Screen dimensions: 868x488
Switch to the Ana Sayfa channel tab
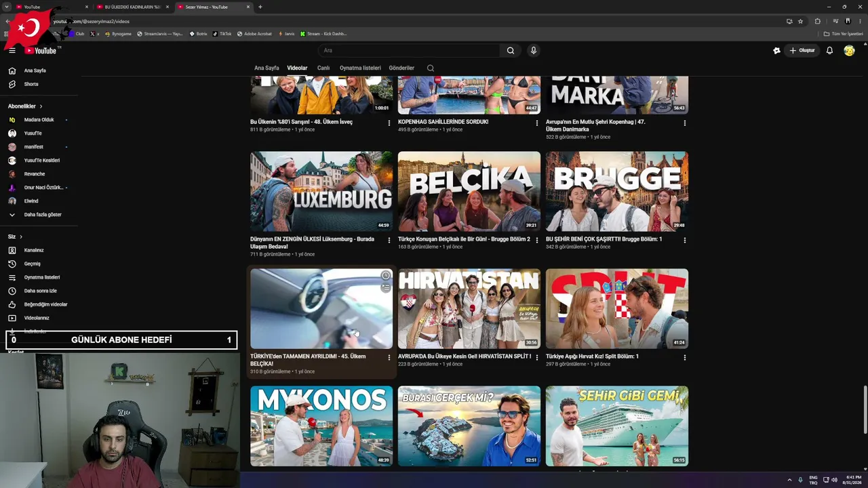pos(267,68)
